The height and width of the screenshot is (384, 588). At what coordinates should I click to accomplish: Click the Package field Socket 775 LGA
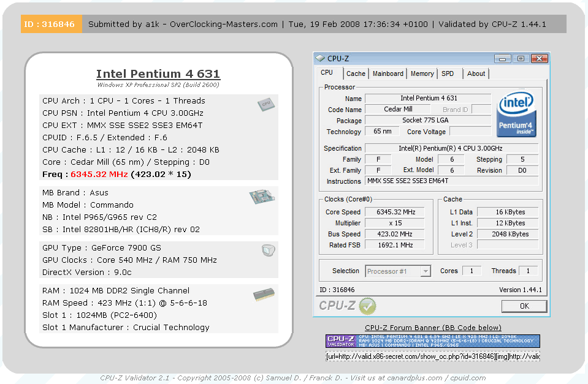tap(428, 120)
